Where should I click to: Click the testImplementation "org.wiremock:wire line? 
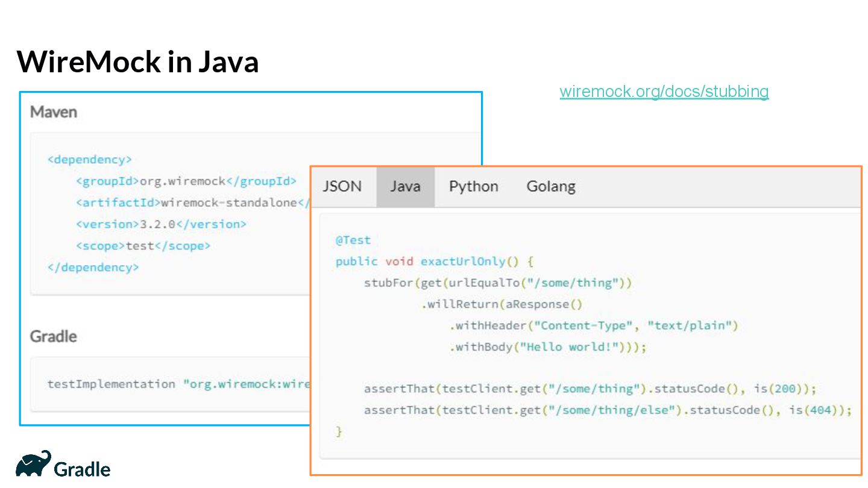178,384
